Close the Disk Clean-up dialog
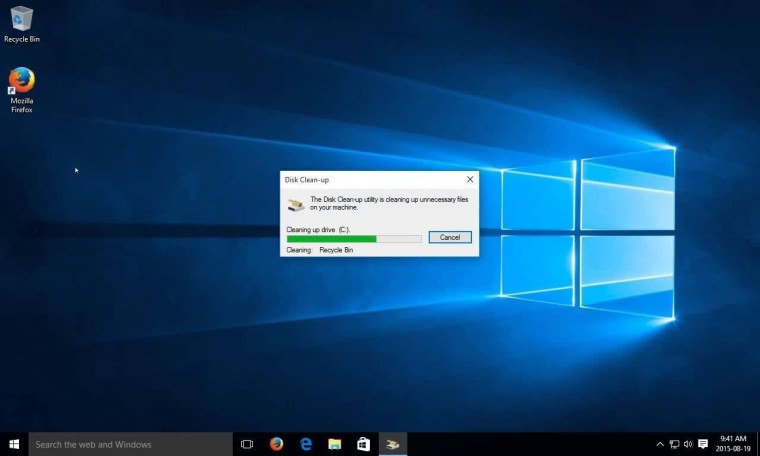760x456 pixels. [x=469, y=180]
